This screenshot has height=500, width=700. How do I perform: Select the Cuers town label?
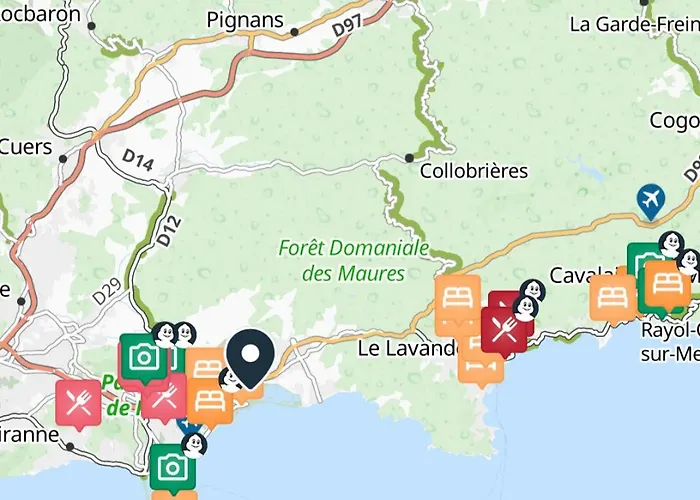pyautogui.click(x=26, y=147)
